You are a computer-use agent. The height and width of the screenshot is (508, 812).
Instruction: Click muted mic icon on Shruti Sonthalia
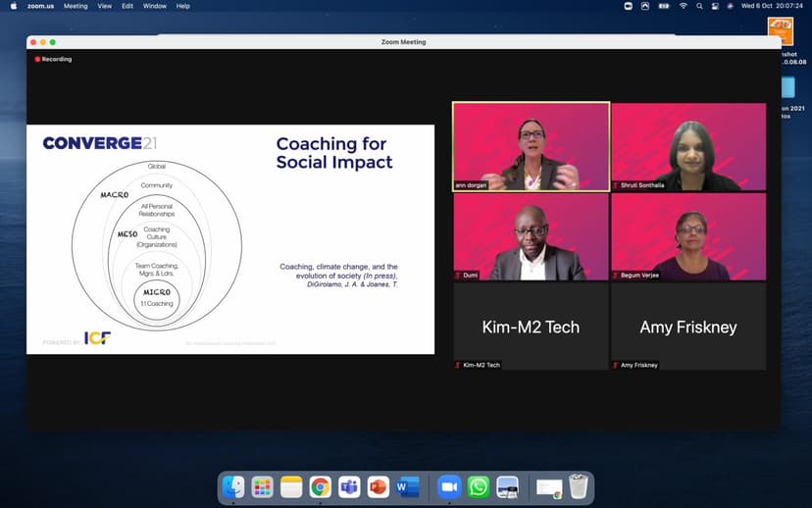pos(616,185)
